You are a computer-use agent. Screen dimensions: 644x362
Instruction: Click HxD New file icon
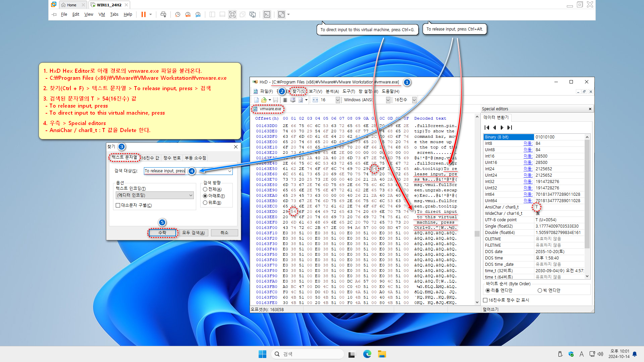[257, 100]
